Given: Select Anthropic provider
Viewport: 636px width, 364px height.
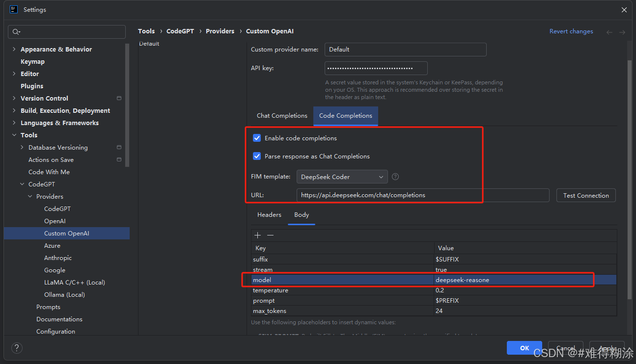Looking at the screenshot, I should [x=58, y=258].
